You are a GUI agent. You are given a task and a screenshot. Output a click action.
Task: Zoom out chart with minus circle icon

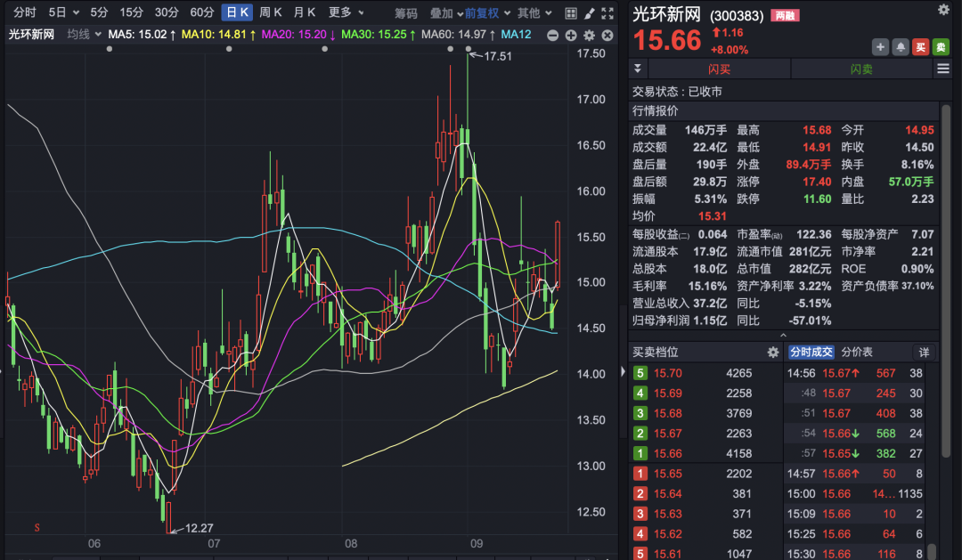tap(553, 35)
